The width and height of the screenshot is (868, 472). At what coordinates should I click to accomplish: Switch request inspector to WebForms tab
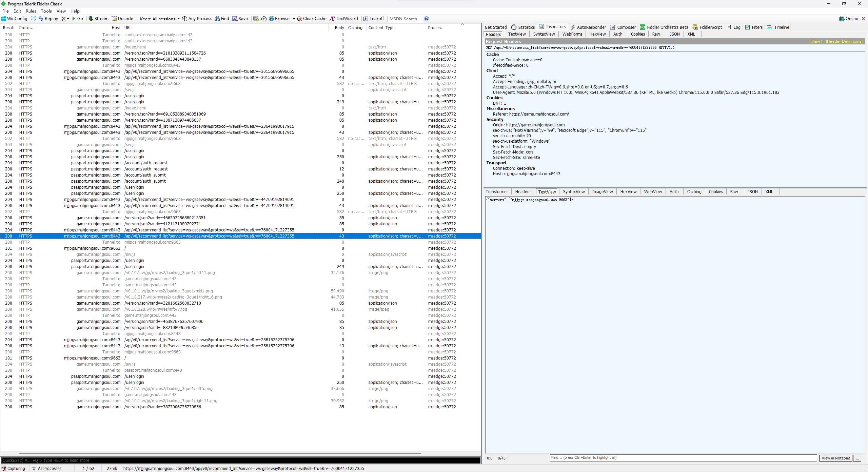click(x=572, y=34)
